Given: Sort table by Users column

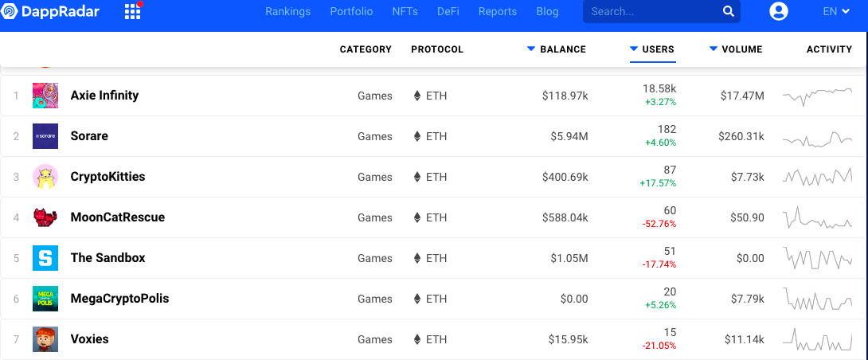Looking at the screenshot, I should click(652, 49).
